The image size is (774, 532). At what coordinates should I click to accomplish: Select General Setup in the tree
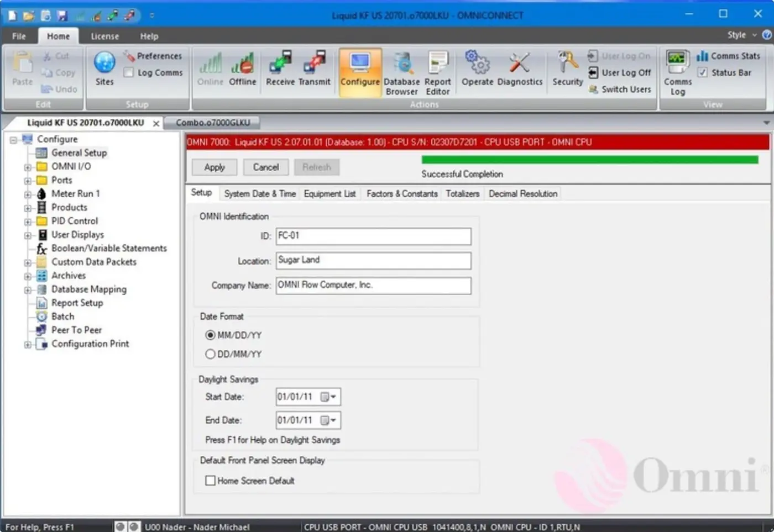79,153
